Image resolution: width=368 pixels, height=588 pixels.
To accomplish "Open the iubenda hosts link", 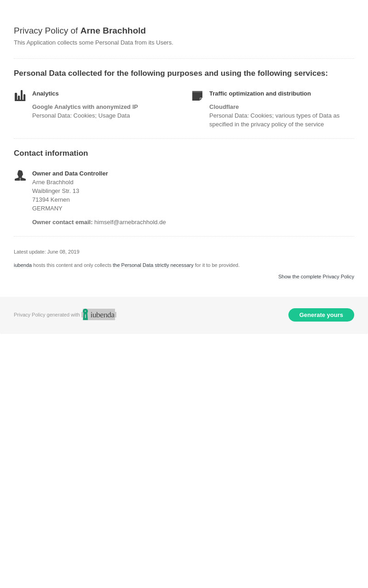I will click(23, 265).
